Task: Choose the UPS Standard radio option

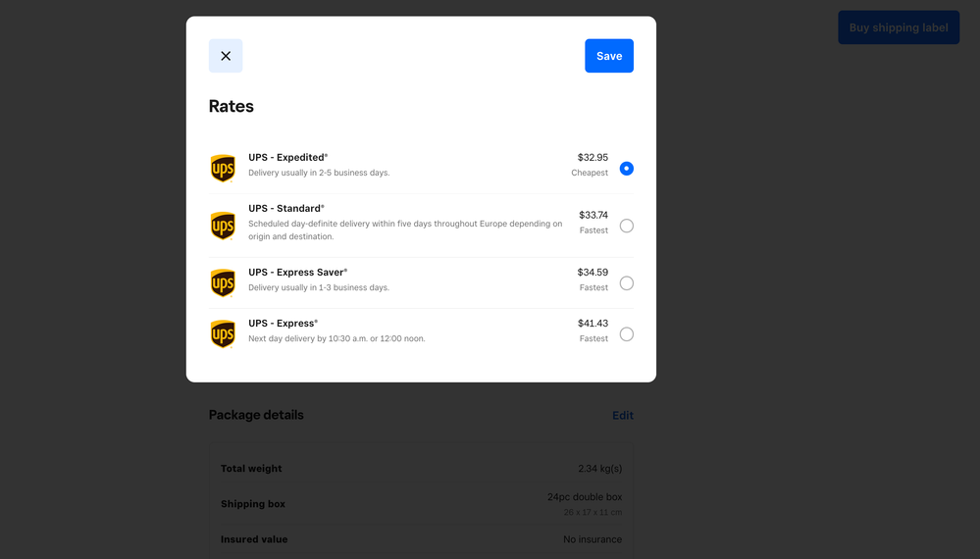Action: click(x=627, y=226)
